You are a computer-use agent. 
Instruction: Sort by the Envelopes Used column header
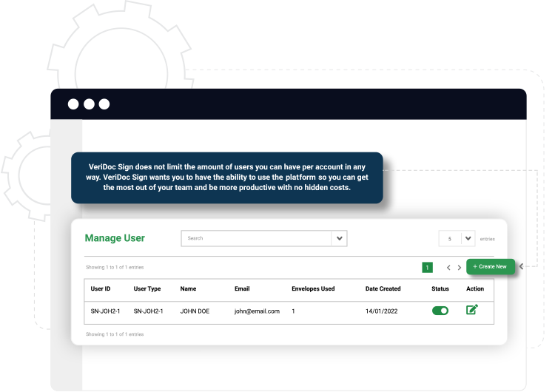(x=313, y=288)
